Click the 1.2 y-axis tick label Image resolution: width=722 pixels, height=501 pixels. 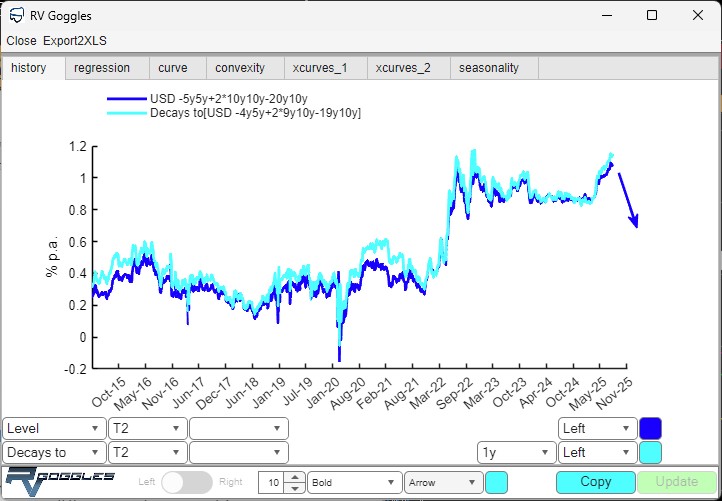[x=77, y=147]
